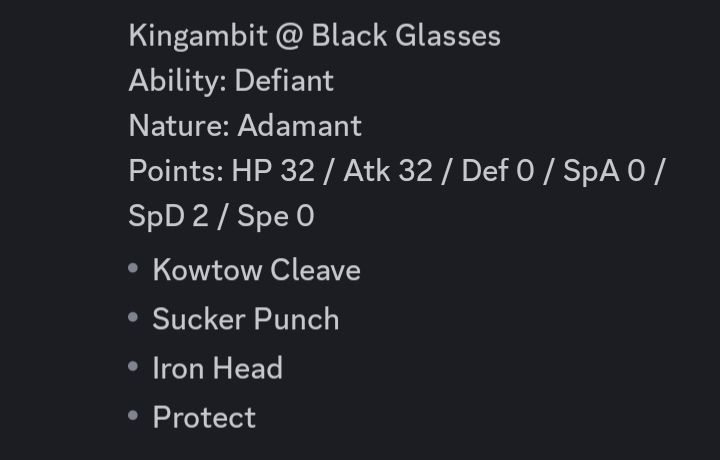This screenshot has width=720, height=460.
Task: Click the bullet before Kowtow Cleave
Action: 133,268
